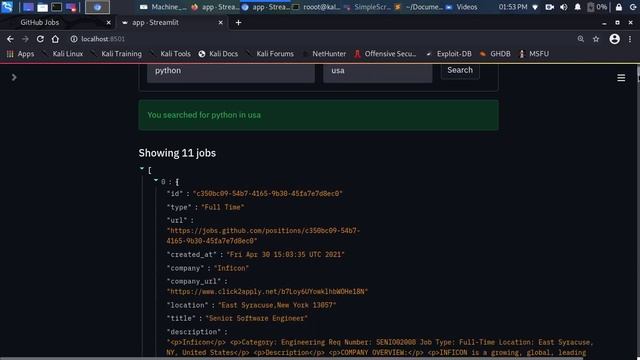Viewport: 640px width, 360px height.
Task: View site information for localhost
Action: (74, 39)
